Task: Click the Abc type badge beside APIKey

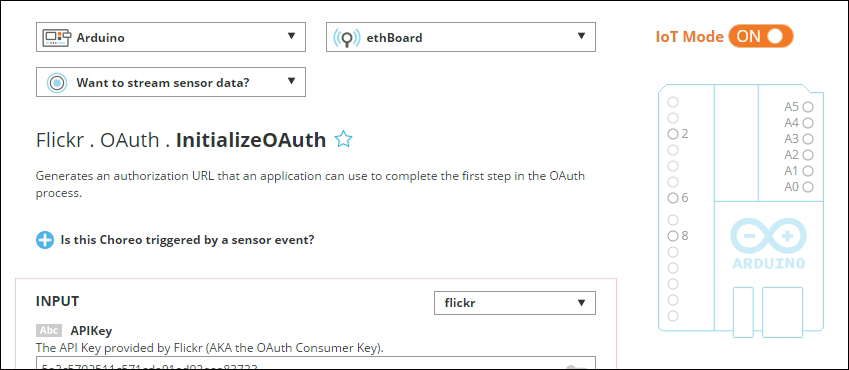Action: [x=49, y=330]
